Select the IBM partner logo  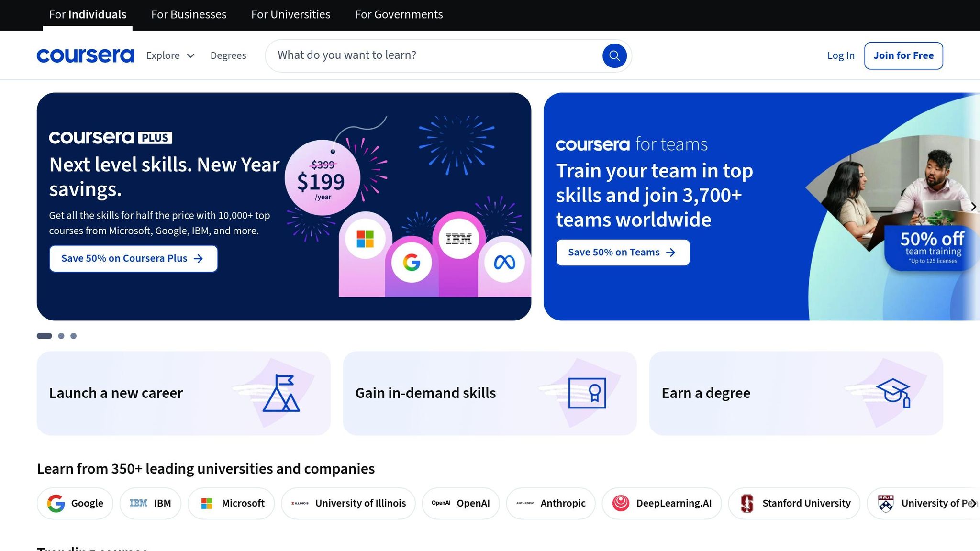[150, 503]
